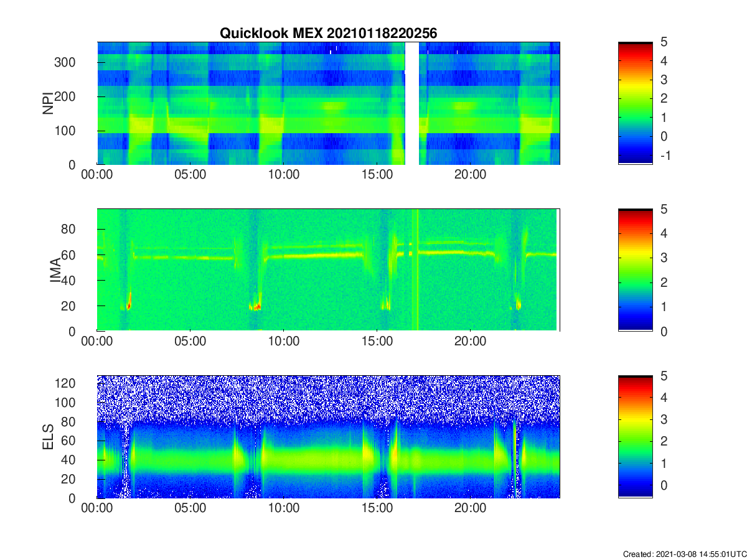747x560 pixels.
Task: Click the 00:00 time label under IMA plot
Action: (97, 342)
